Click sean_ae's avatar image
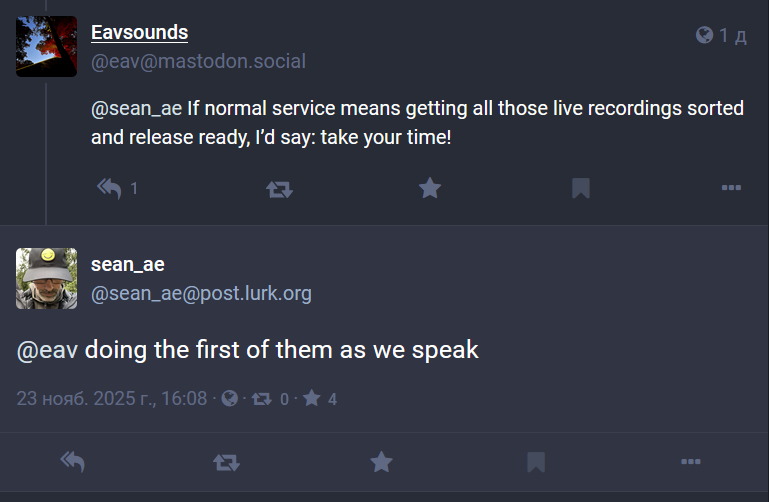This screenshot has width=769, height=502. pos(46,278)
